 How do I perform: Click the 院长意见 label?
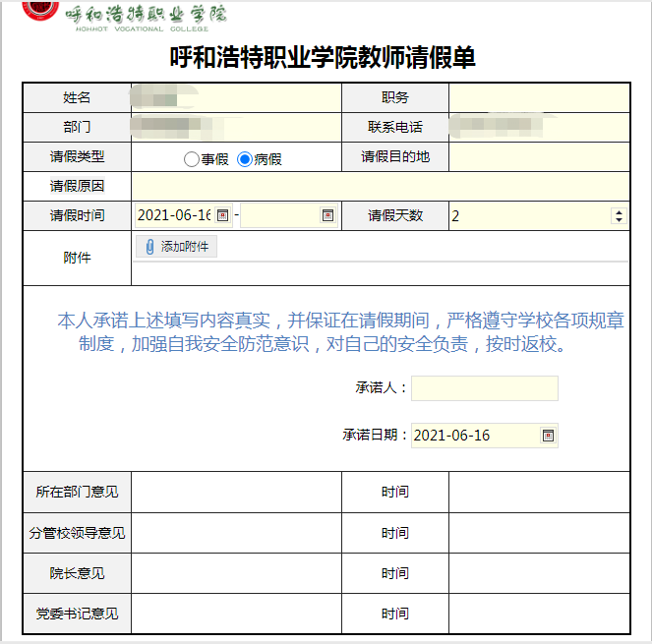pyautogui.click(x=77, y=573)
